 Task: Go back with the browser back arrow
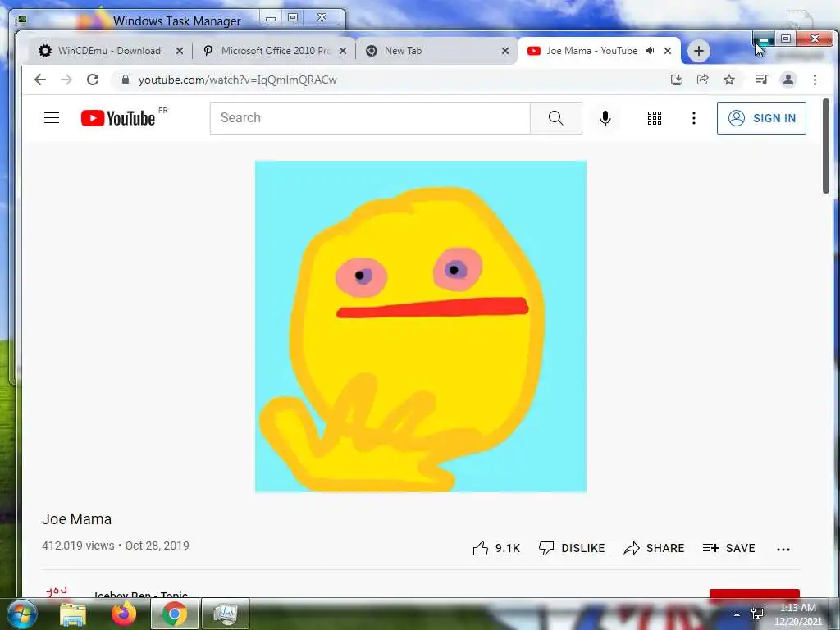click(40, 80)
